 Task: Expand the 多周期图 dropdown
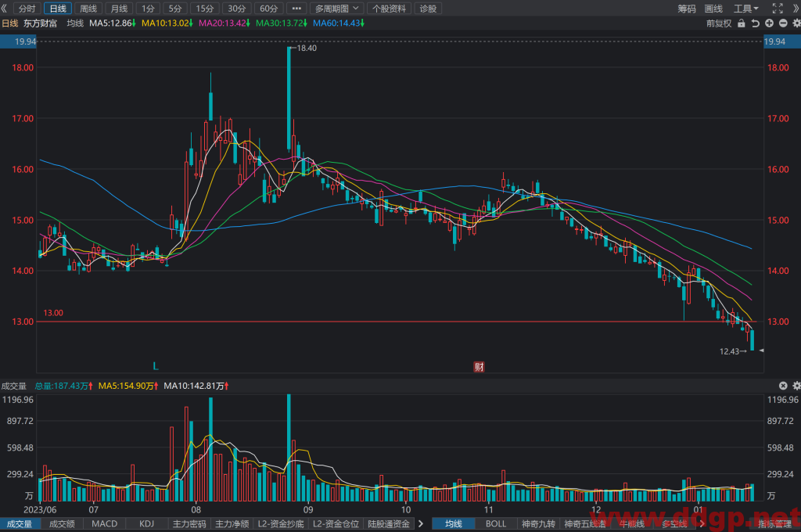(337, 9)
